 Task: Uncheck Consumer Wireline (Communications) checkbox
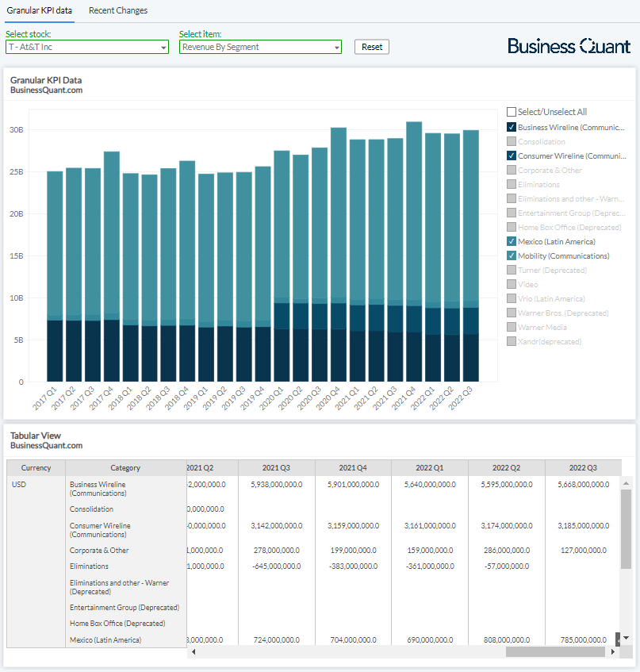click(x=511, y=156)
